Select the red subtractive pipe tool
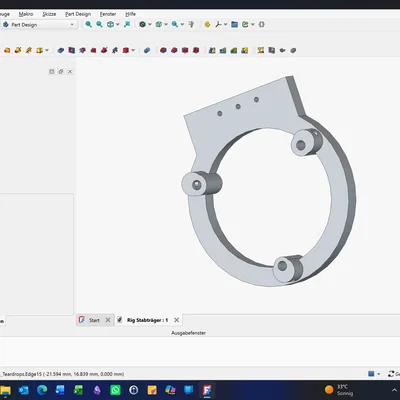This screenshot has width=400, height=400. (x=104, y=50)
